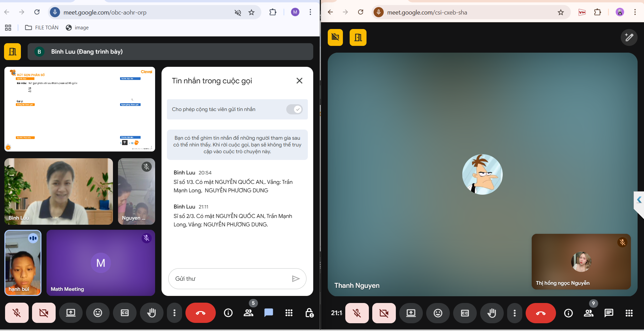
Task: Open chat in right Meet
Action: point(609,313)
